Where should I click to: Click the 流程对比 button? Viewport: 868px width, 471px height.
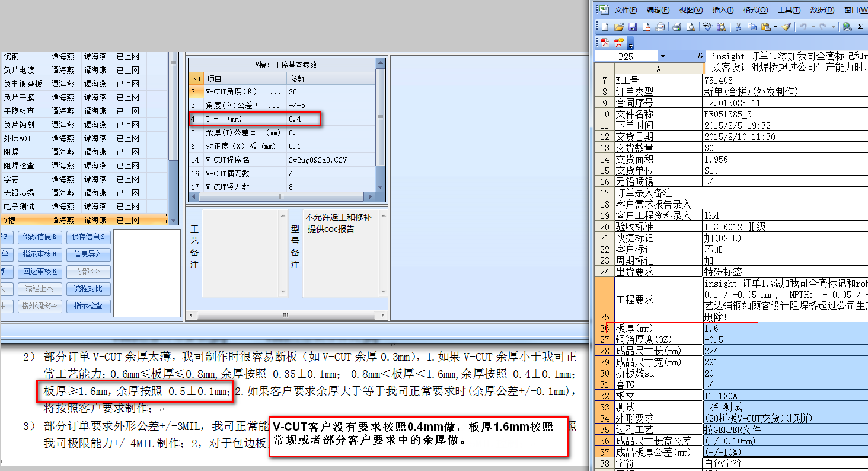click(88, 289)
